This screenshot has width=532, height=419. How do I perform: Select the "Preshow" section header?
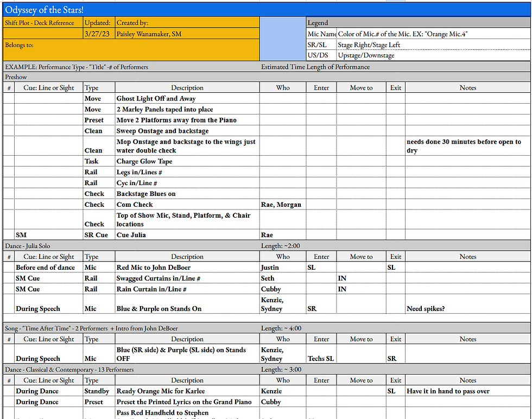point(267,77)
